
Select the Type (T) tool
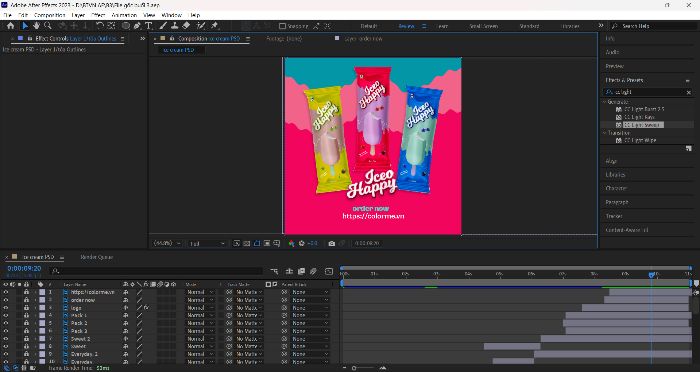pos(149,26)
